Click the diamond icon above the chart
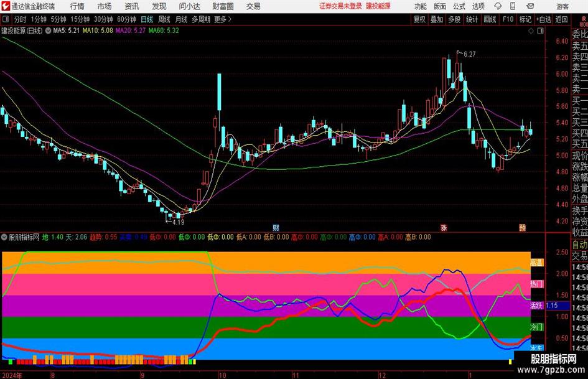 coord(531,30)
